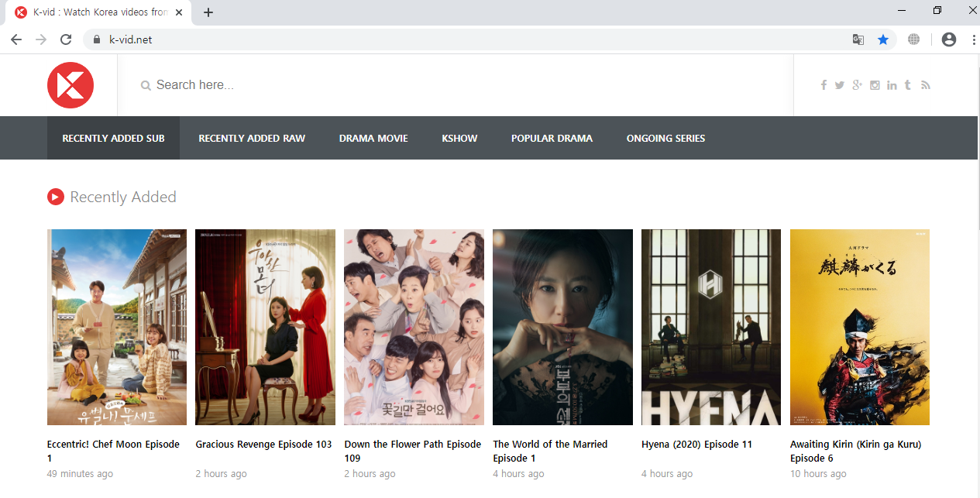
Task: Open the Tumblr social icon
Action: pyautogui.click(x=907, y=85)
